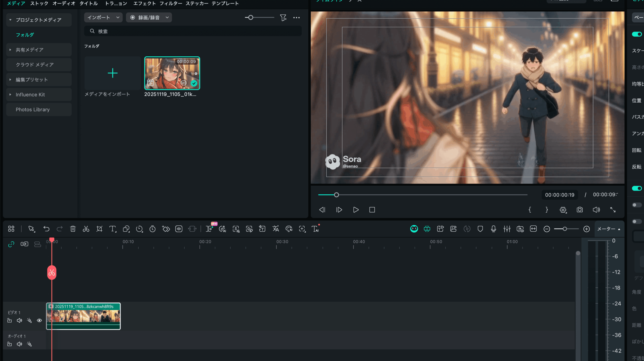Select the crop tool icon

point(99,229)
